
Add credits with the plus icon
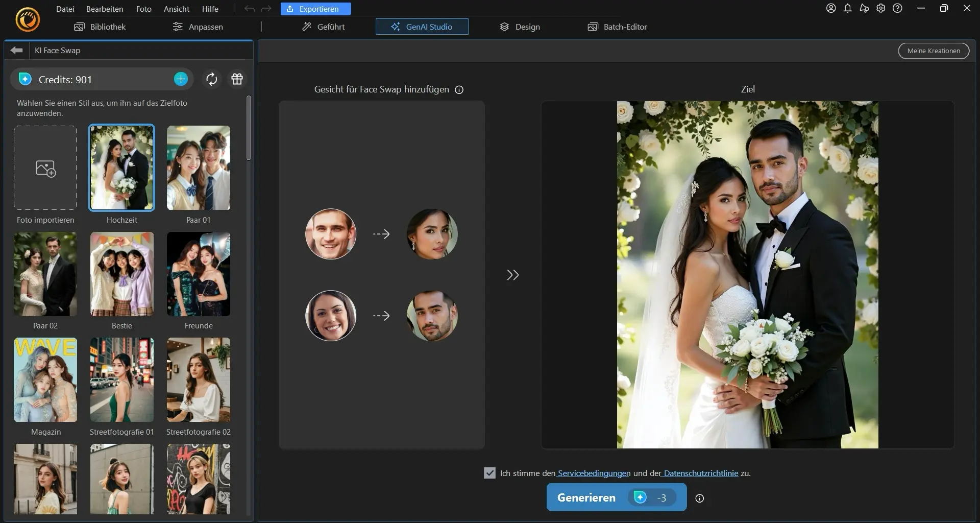click(181, 79)
